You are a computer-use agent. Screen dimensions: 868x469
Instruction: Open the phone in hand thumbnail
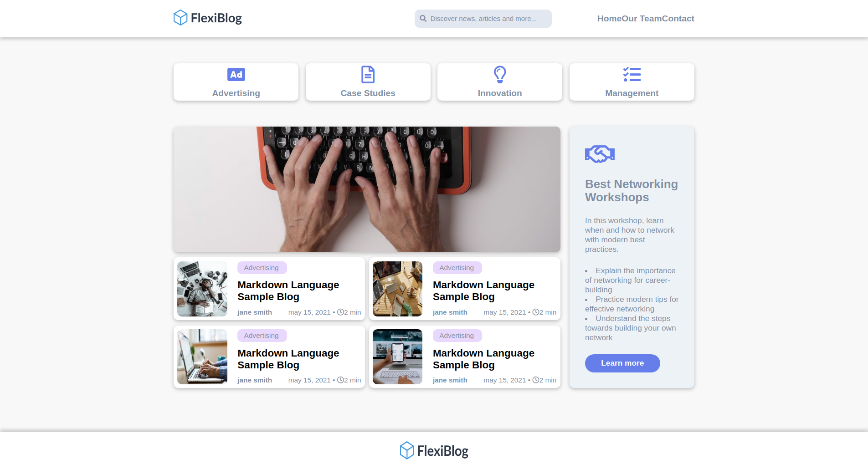397,357
